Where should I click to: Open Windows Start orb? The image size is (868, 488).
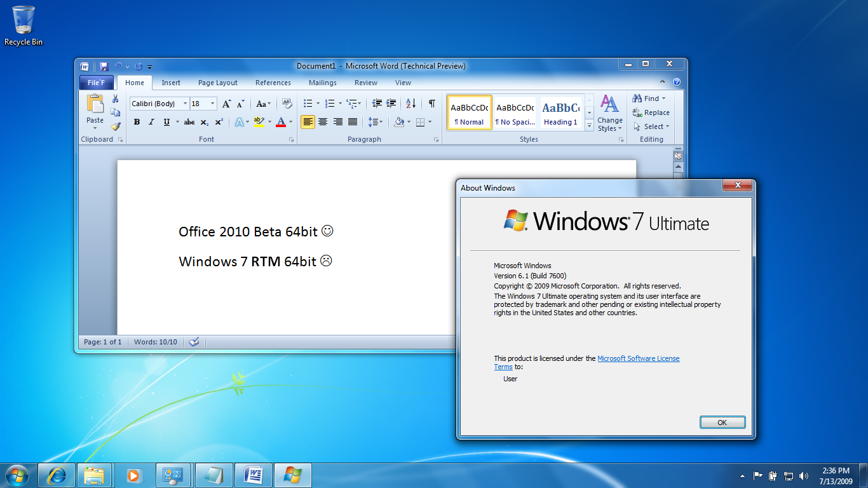click(x=17, y=475)
